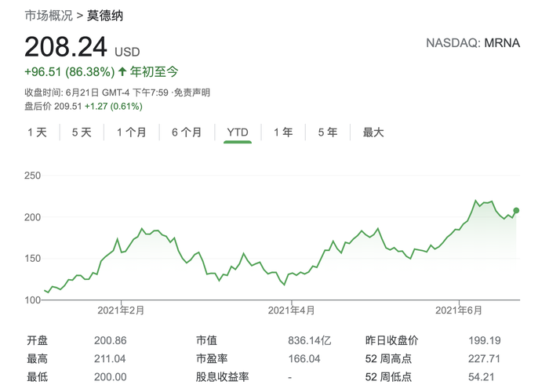Click the 昨日收盘价 row label
The width and height of the screenshot is (549, 392).
coord(391,340)
